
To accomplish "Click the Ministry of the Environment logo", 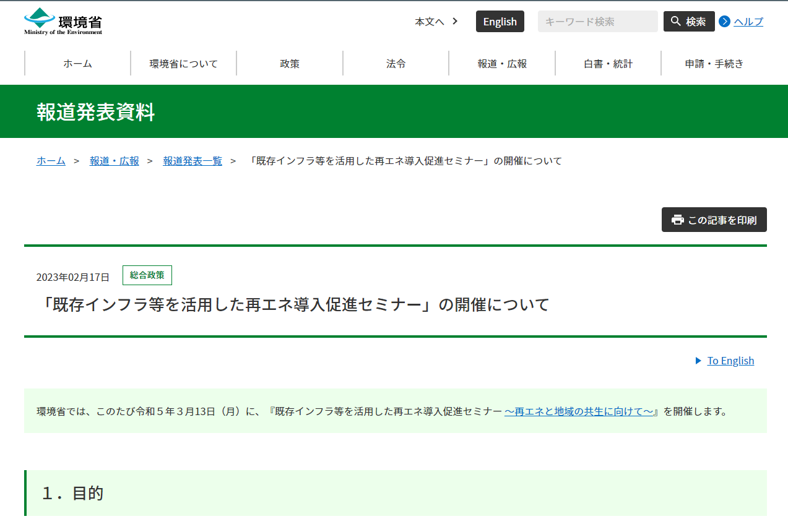I will (x=63, y=21).
